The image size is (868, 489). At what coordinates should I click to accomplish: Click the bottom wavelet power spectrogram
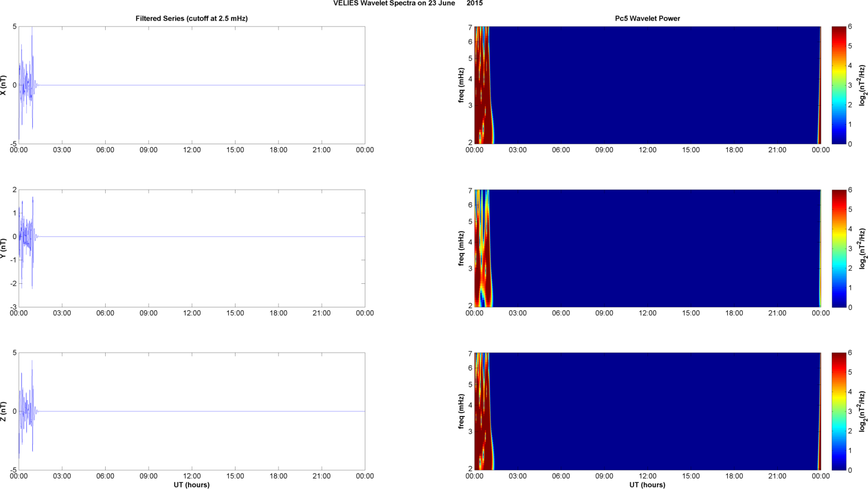(647, 411)
